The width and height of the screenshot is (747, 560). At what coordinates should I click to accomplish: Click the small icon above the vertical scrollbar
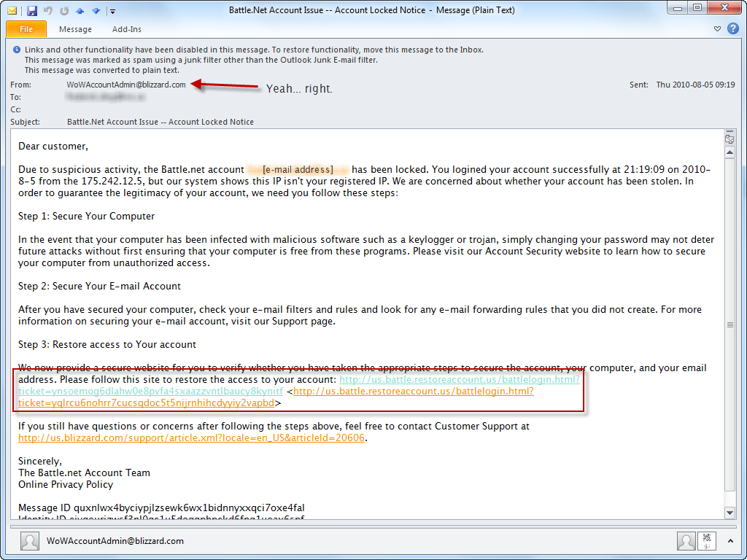tap(729, 138)
